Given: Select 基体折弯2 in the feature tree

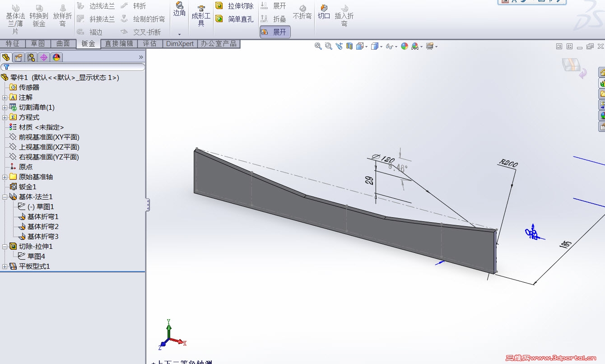Looking at the screenshot, I should (38, 227).
